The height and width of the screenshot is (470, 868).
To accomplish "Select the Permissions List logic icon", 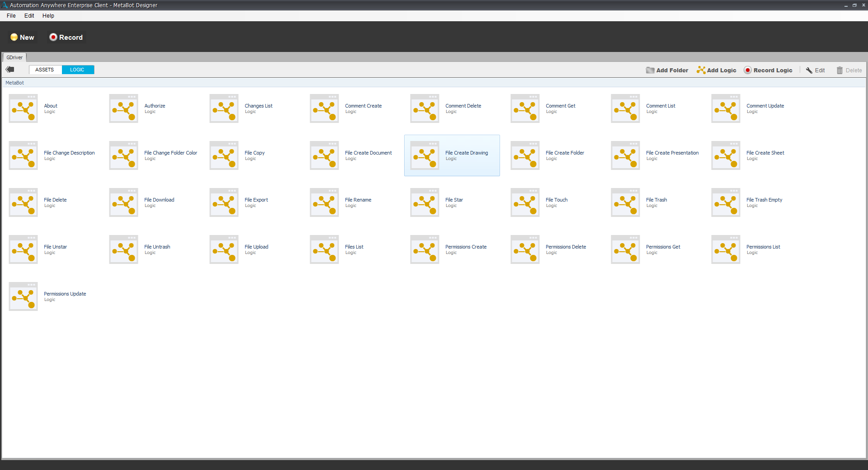I will click(x=726, y=249).
